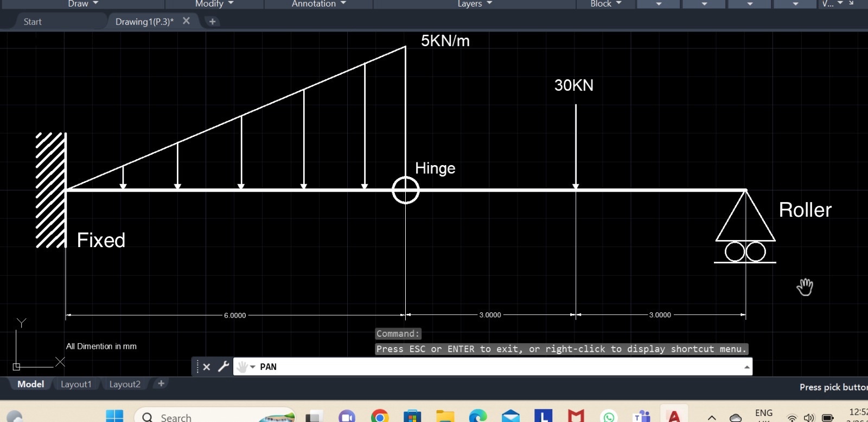The height and width of the screenshot is (422, 868).
Task: Click the 6.0000 dimension text
Action: pyautogui.click(x=235, y=316)
